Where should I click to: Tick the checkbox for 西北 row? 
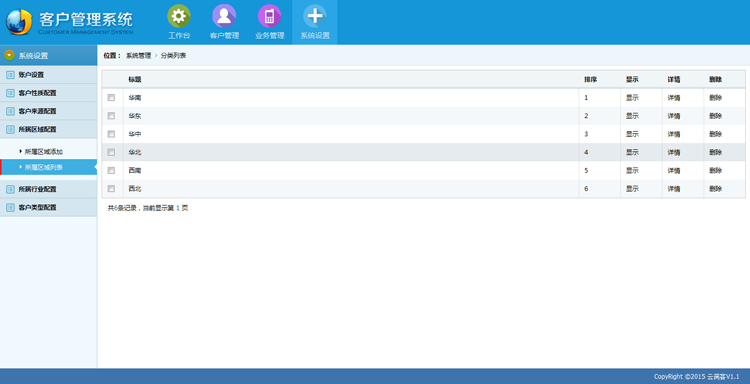click(111, 189)
